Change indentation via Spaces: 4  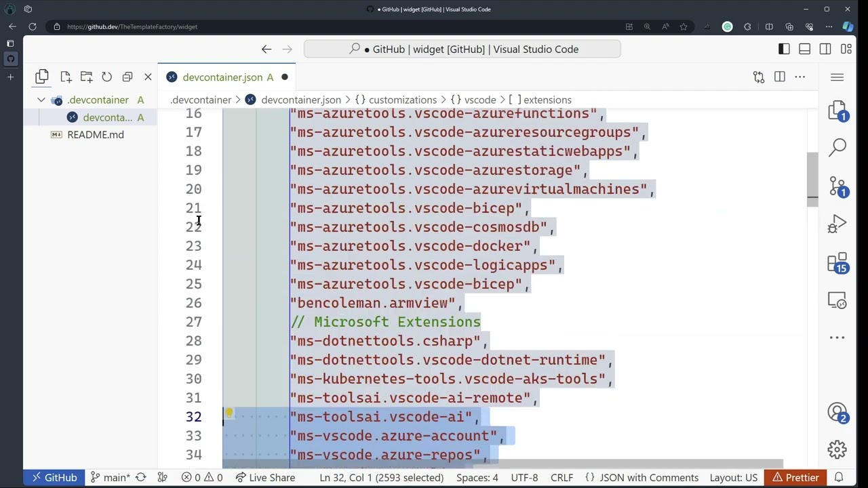pyautogui.click(x=477, y=477)
